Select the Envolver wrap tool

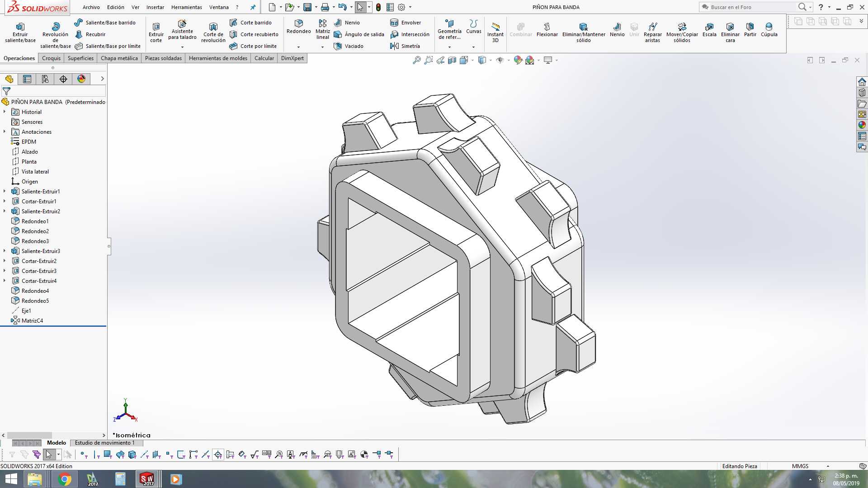pyautogui.click(x=406, y=23)
